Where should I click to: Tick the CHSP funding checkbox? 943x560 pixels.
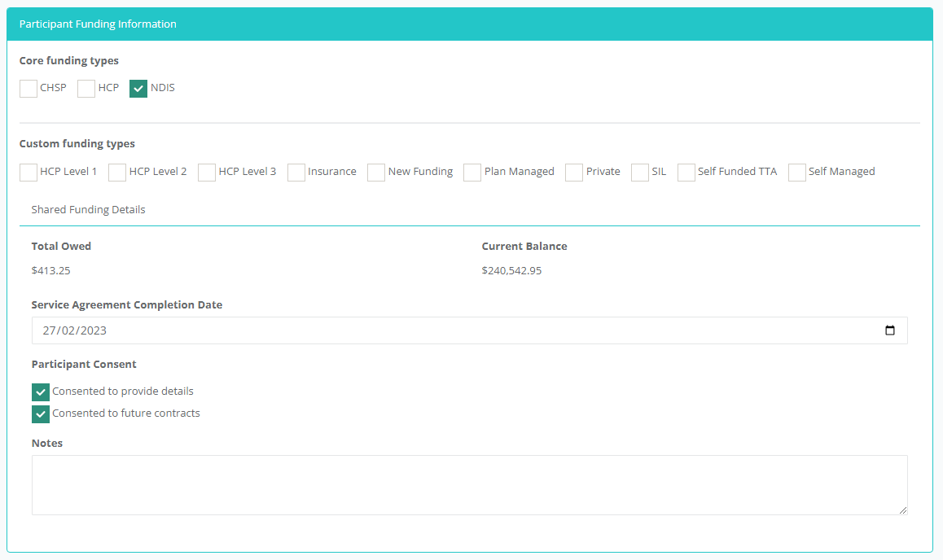pos(29,89)
